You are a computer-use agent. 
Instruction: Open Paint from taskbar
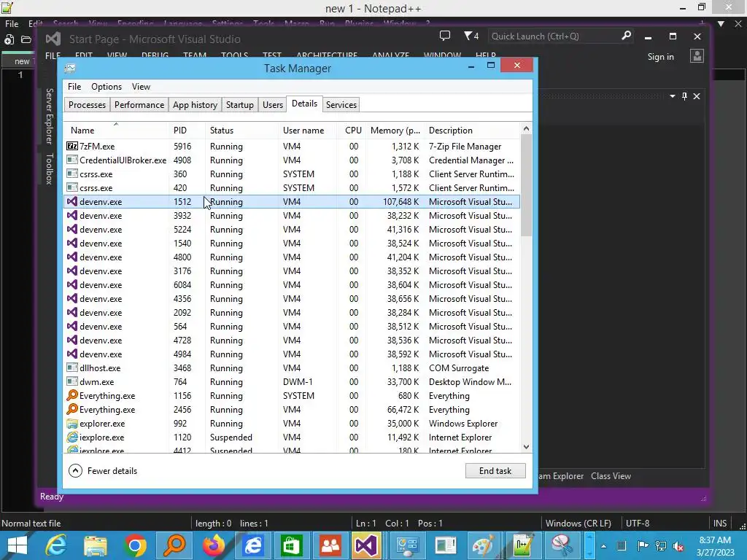click(484, 545)
